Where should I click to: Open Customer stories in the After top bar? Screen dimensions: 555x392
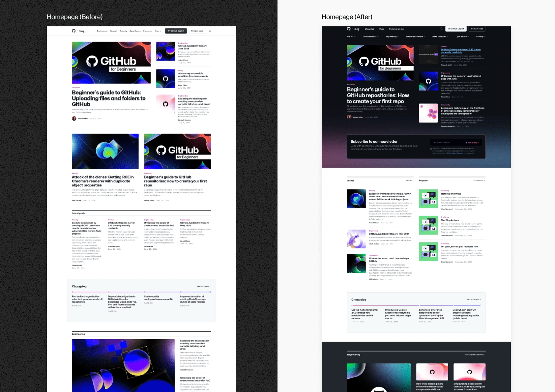(x=396, y=29)
